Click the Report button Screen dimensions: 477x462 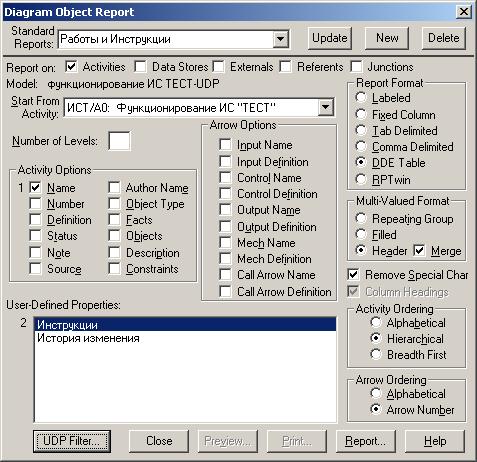click(366, 441)
